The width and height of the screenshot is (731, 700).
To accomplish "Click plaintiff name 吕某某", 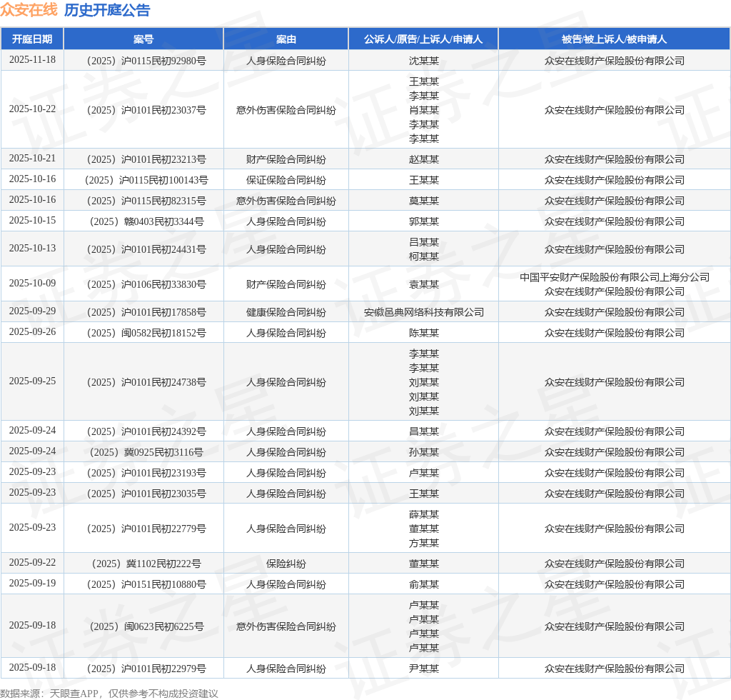I will tap(424, 242).
